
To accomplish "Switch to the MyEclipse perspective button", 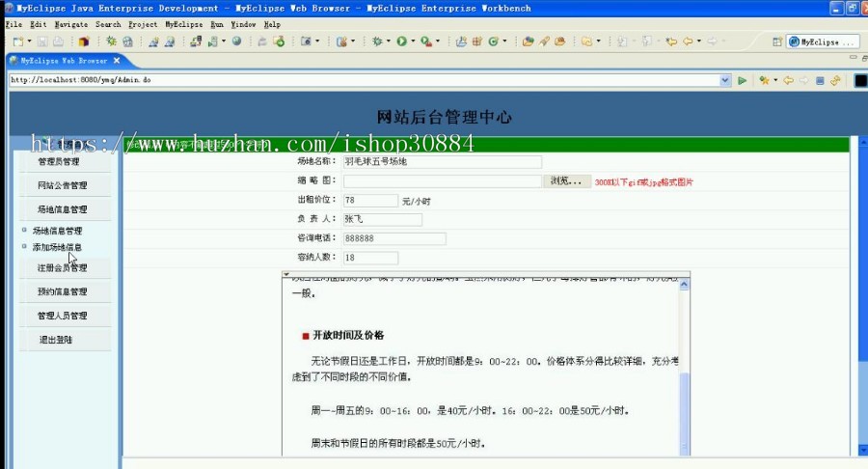I will click(822, 42).
